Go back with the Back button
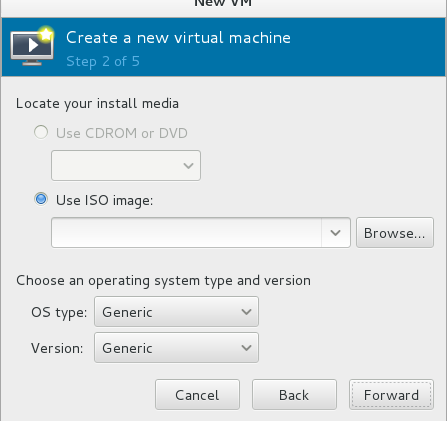 point(294,395)
